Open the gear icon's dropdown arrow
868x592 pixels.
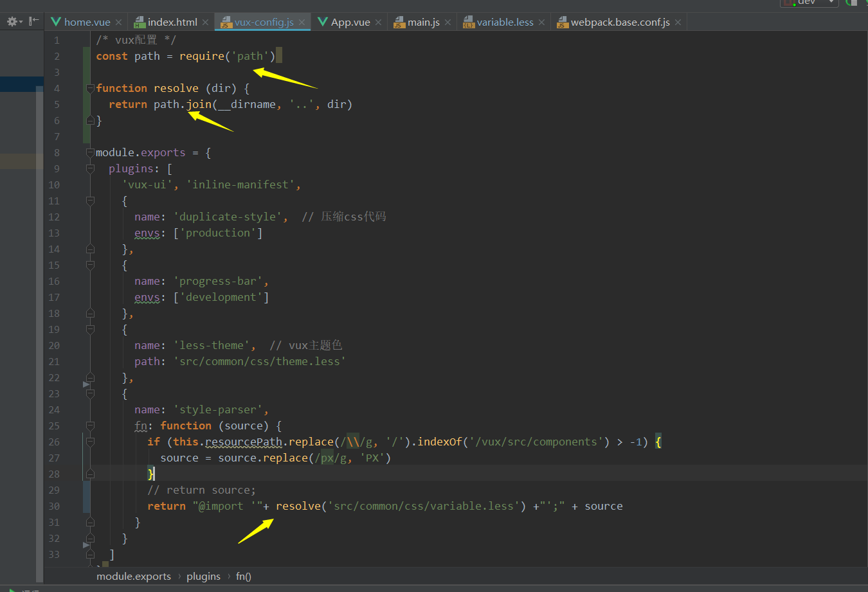[x=21, y=21]
